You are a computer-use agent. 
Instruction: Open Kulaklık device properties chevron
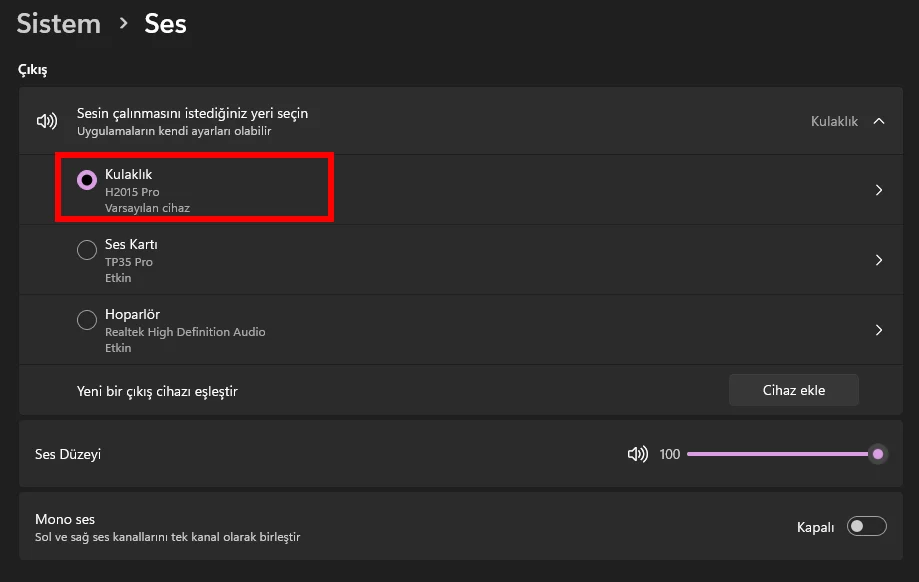pyautogui.click(x=879, y=190)
